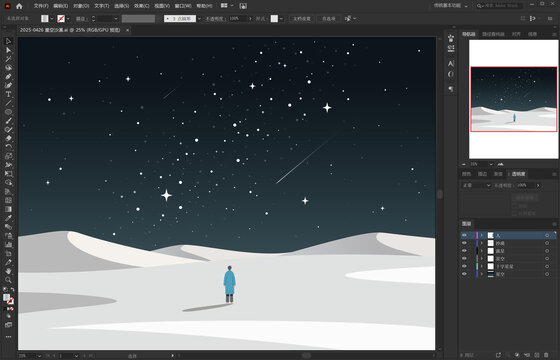Hide the 沙漠 layer via its eye icon
The image size is (560, 360).
[x=464, y=243]
